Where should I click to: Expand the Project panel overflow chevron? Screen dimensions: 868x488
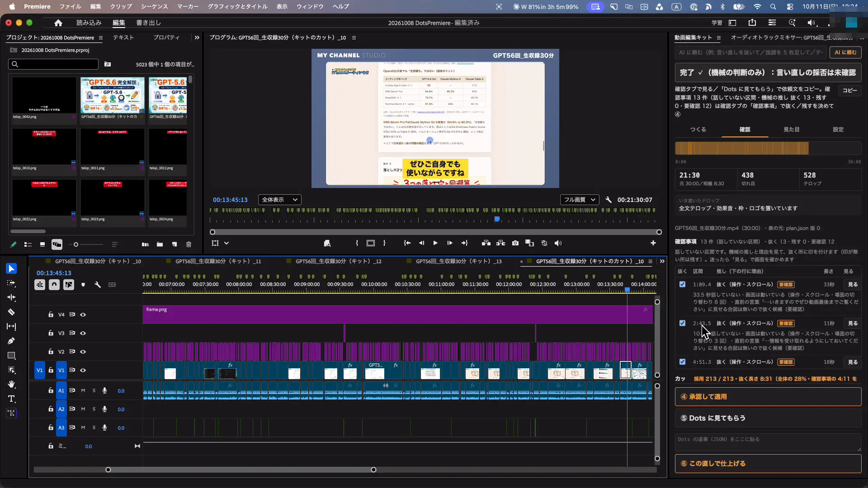pos(197,38)
